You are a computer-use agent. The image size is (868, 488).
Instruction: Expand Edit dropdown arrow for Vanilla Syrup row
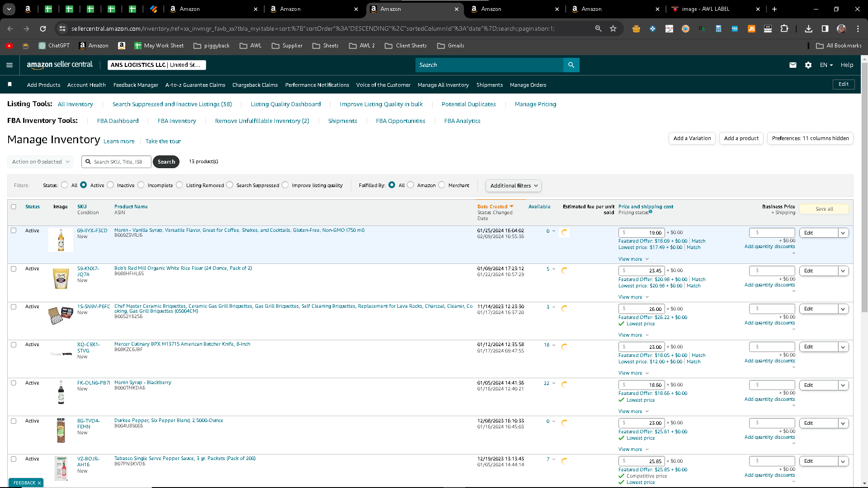[843, 233]
